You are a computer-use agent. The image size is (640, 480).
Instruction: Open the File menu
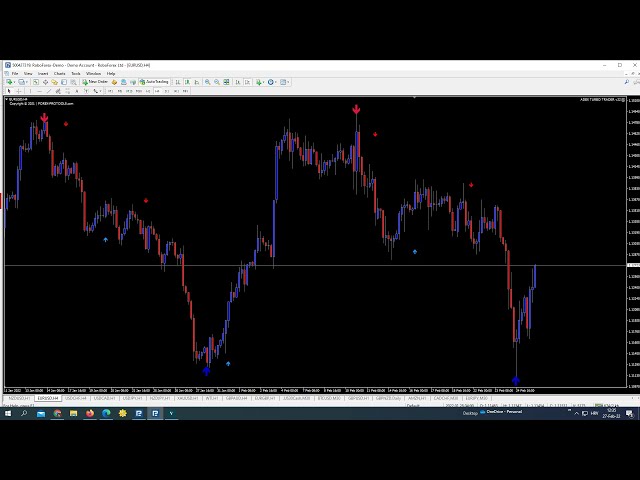(15, 73)
